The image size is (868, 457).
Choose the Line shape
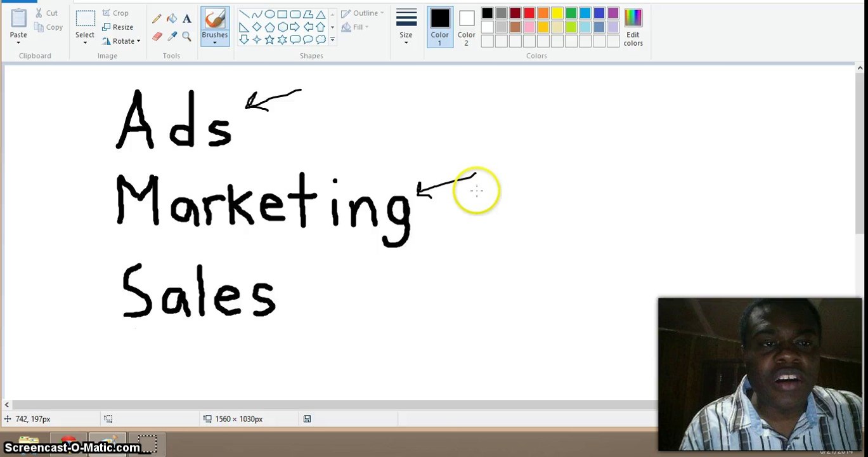tap(243, 14)
